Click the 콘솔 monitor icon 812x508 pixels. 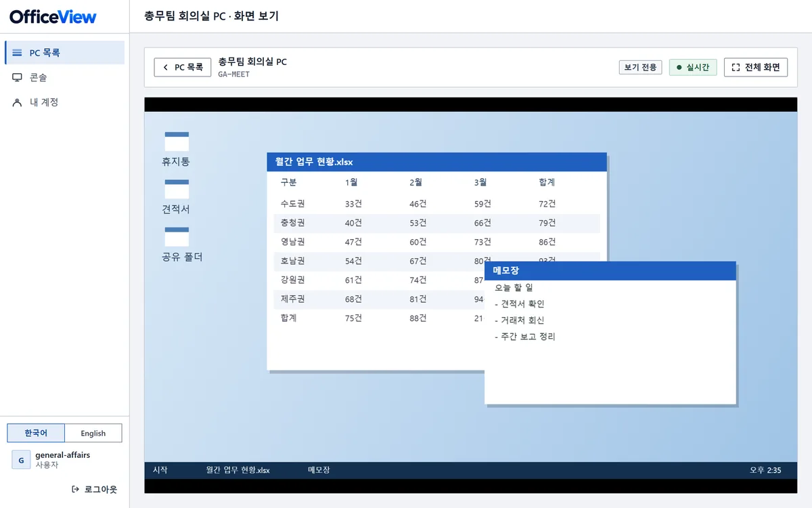[18, 78]
